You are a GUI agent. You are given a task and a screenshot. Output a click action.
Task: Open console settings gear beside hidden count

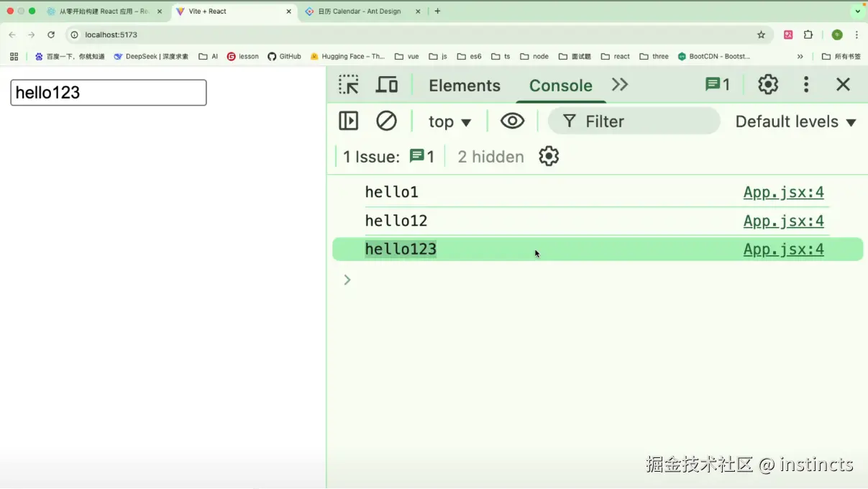pyautogui.click(x=549, y=156)
